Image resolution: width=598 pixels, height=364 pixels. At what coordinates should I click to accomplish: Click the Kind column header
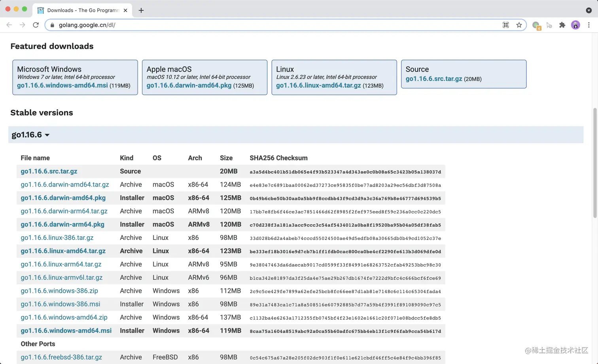(127, 158)
